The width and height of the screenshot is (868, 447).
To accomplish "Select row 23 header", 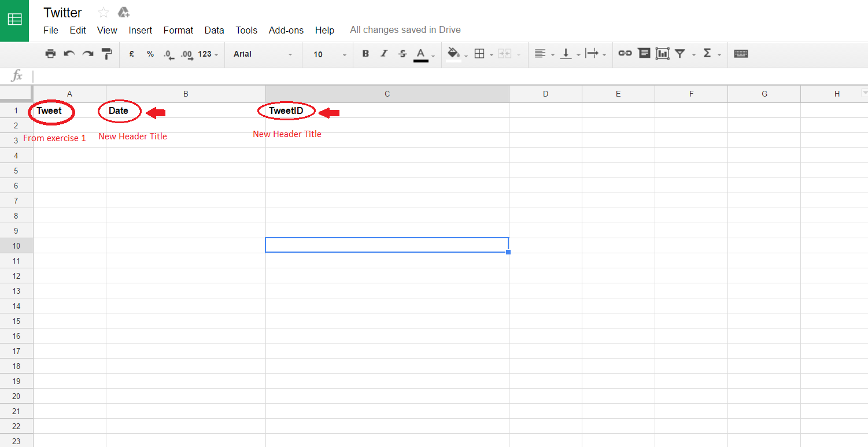I will point(16,441).
